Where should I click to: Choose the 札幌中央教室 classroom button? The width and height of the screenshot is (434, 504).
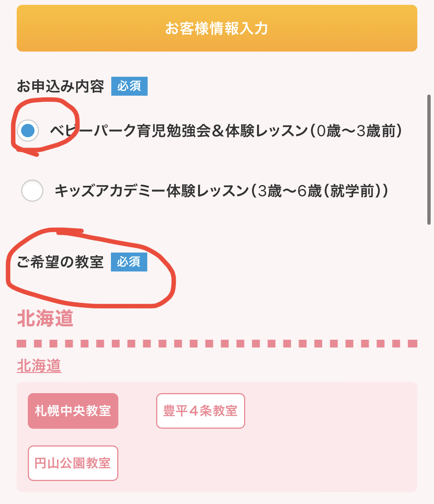pos(73,411)
